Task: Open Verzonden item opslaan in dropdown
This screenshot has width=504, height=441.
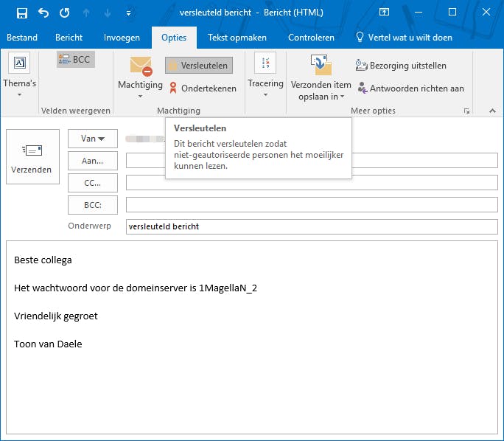Action: [x=343, y=97]
